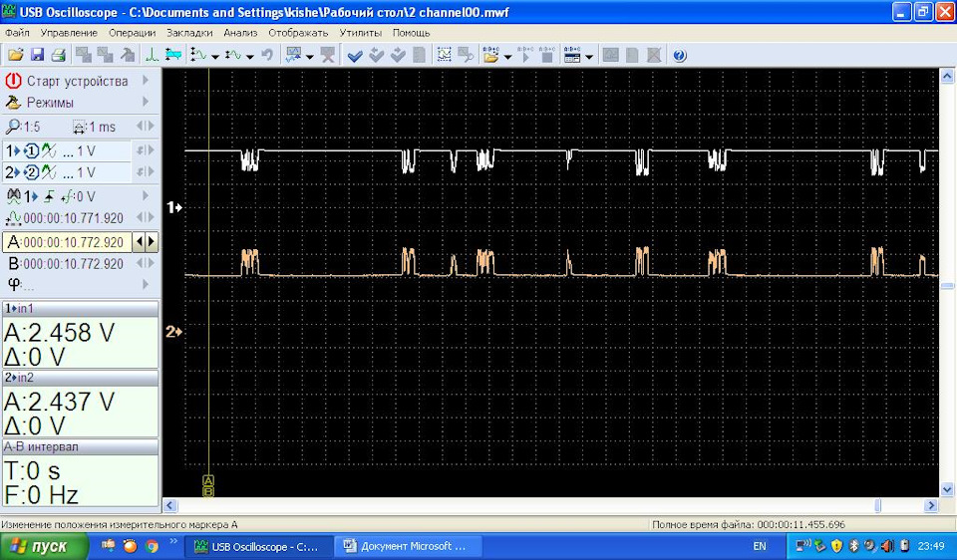Select marker B time field

(x=73, y=264)
